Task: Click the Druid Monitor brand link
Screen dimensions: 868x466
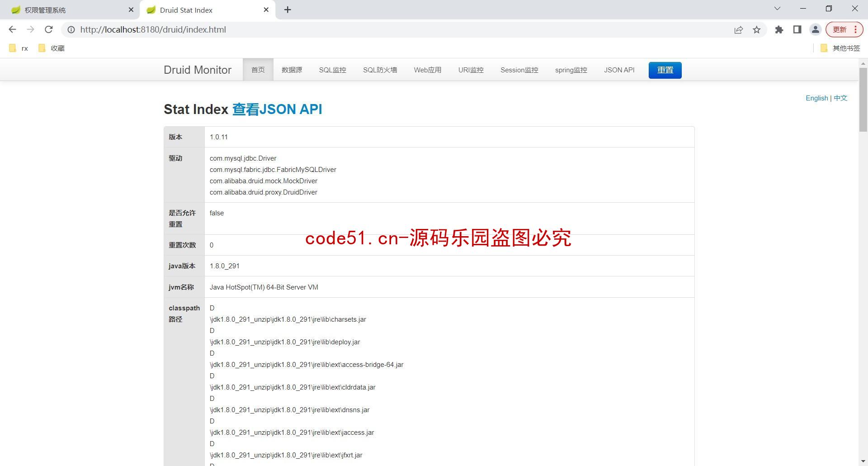Action: click(x=198, y=70)
